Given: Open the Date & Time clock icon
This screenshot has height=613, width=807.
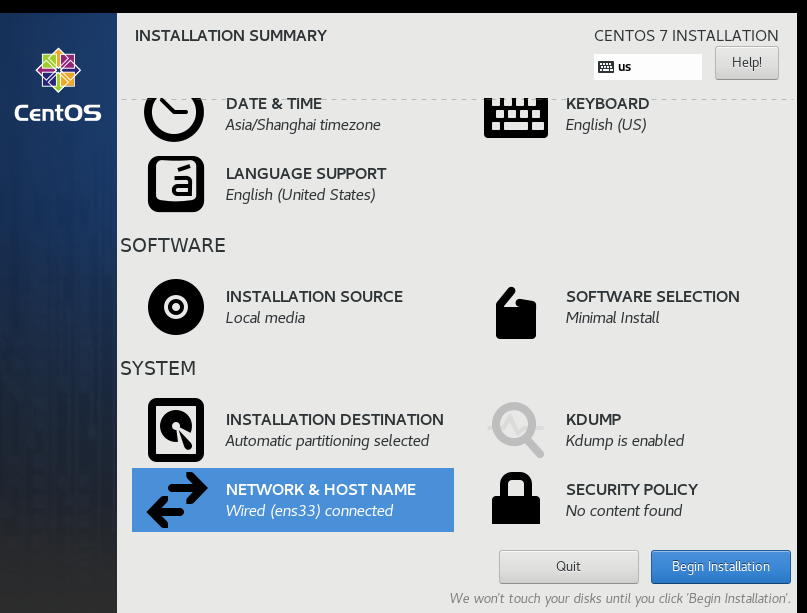Looking at the screenshot, I should coord(174,119).
